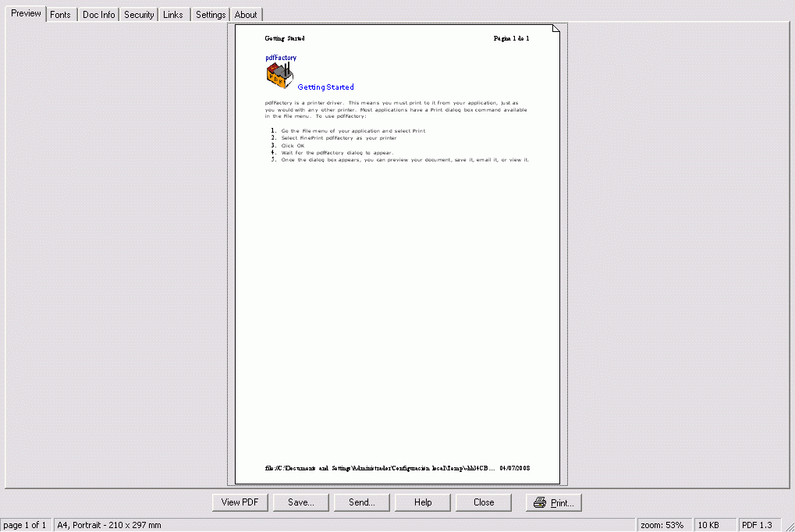Open Help from bottom buttons
The height and width of the screenshot is (532, 795).
(422, 502)
